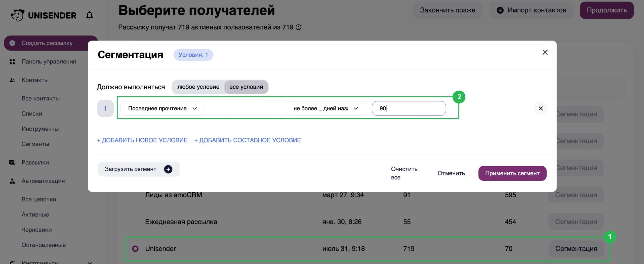This screenshot has height=264, width=644.
Task: Click the date март 27, 9:34
Action: (343, 195)
